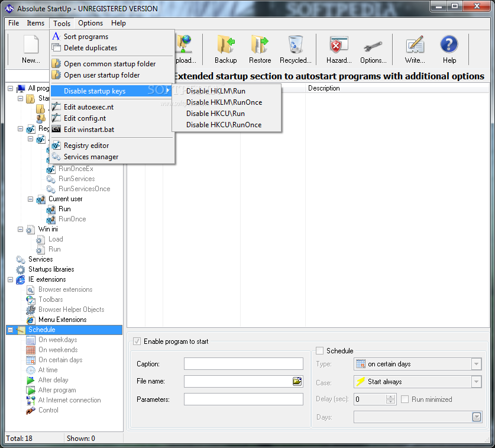The height and width of the screenshot is (448, 495).
Task: Click the Control tree icon
Action: 31,410
